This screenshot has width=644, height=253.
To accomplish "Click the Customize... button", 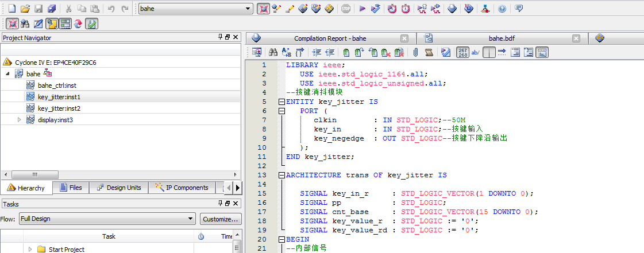I will (221, 219).
